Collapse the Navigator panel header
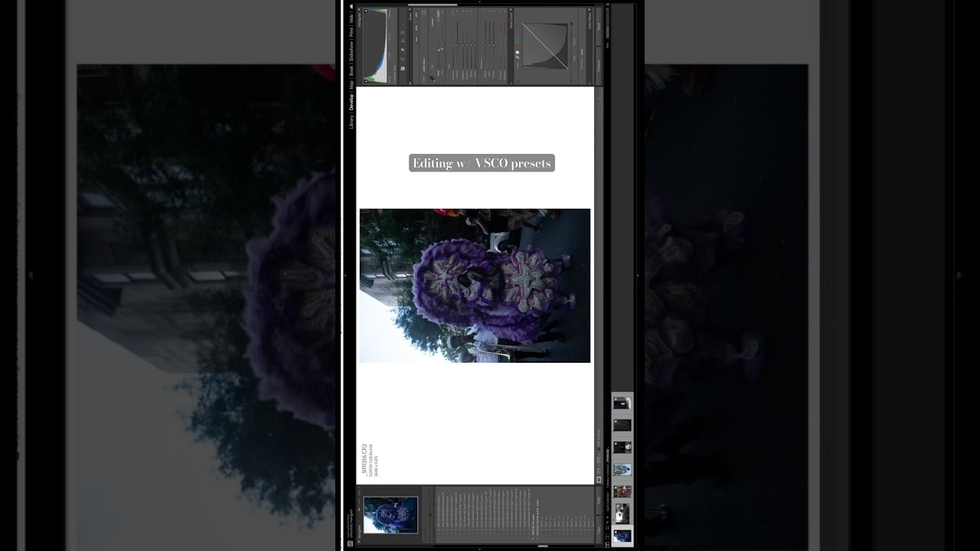This screenshot has width=980, height=551. (x=359, y=533)
